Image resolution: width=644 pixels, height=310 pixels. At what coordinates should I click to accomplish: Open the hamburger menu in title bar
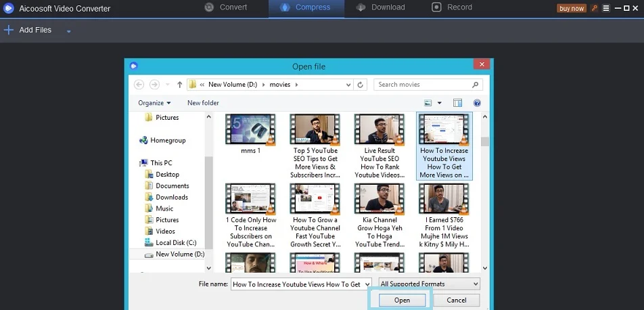(x=605, y=9)
